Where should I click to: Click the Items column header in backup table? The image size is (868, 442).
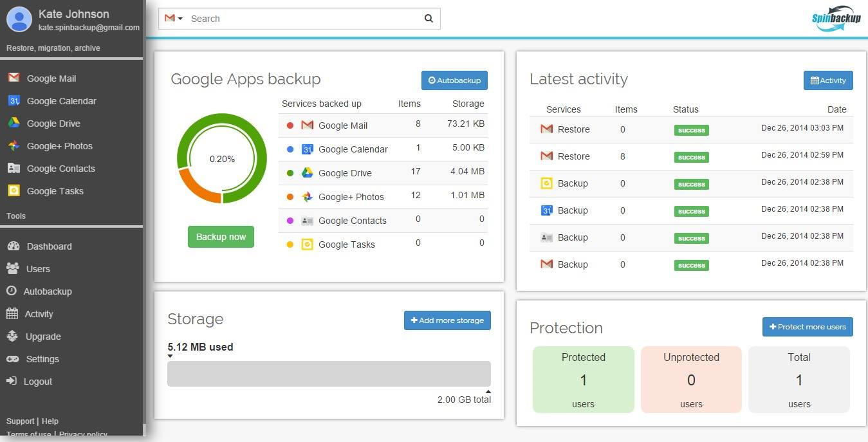pos(409,104)
